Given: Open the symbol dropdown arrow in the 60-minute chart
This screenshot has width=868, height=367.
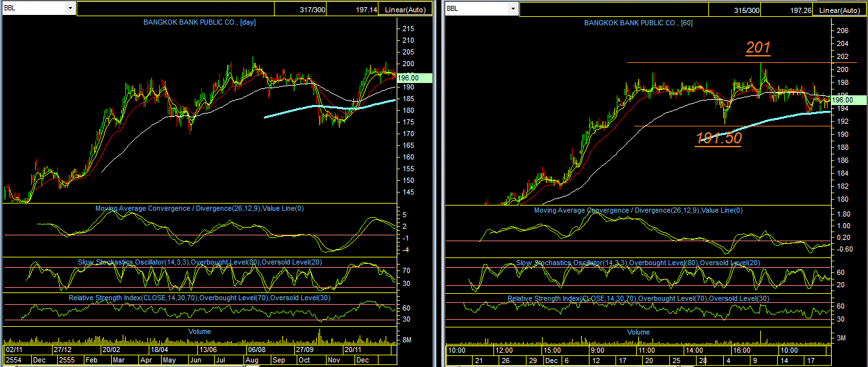Looking at the screenshot, I should click(x=513, y=8).
